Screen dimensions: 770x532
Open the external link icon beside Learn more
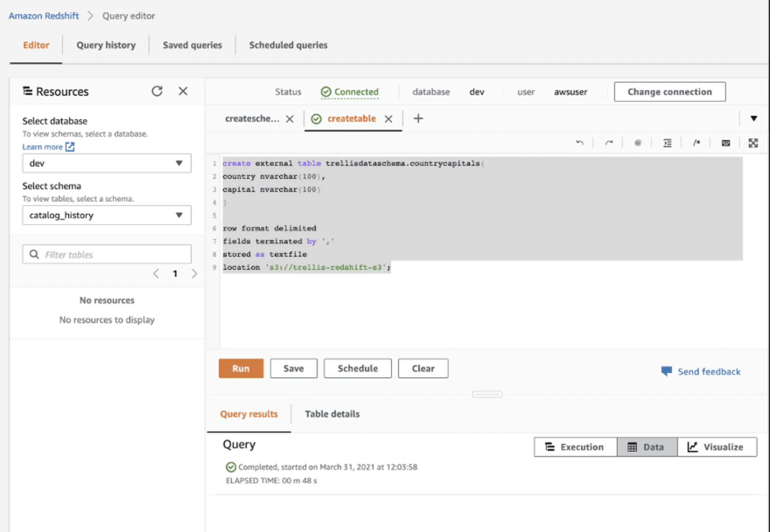click(70, 147)
